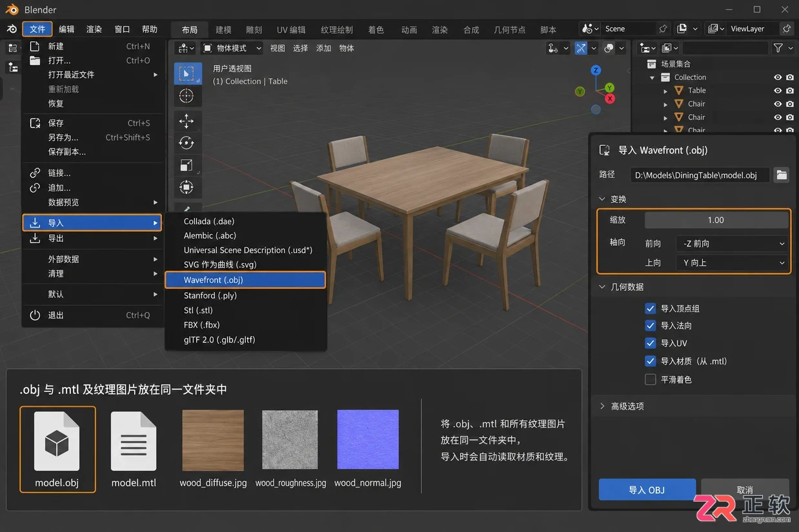Screen dimensions: 799x532
Task: Switch to the UV 编辑 workspace tab
Action: [x=291, y=30]
